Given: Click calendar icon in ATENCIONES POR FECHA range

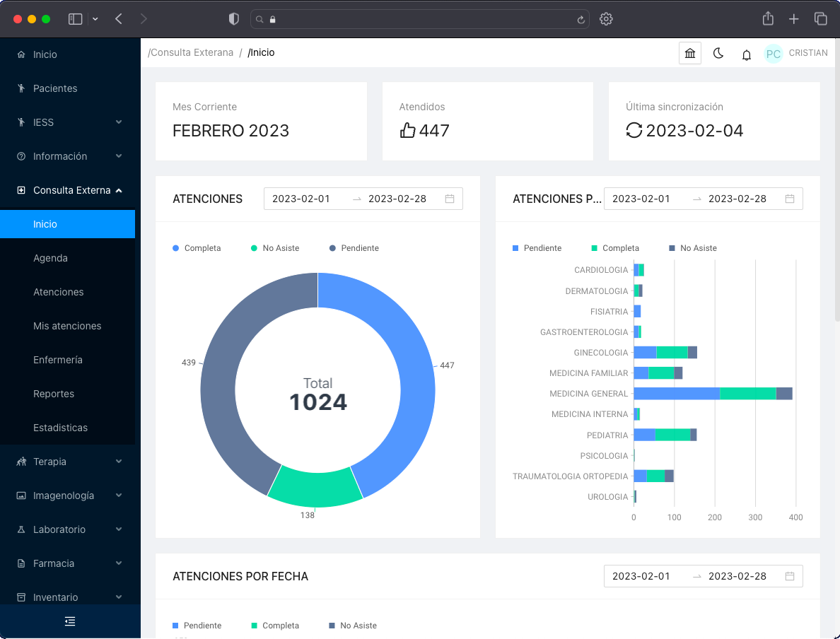Looking at the screenshot, I should (789, 576).
